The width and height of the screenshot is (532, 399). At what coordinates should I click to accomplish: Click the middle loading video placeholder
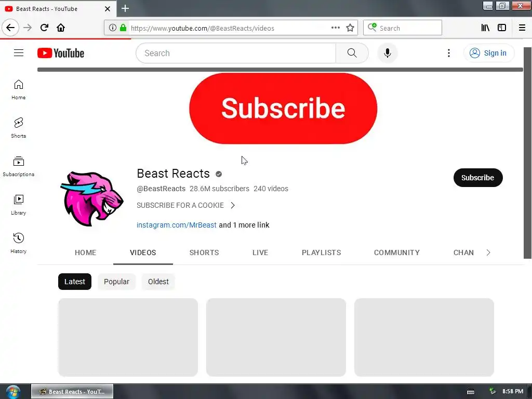(x=276, y=337)
